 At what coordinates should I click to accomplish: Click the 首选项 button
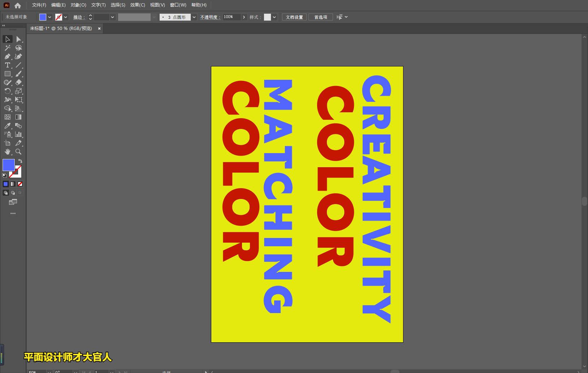tap(320, 17)
